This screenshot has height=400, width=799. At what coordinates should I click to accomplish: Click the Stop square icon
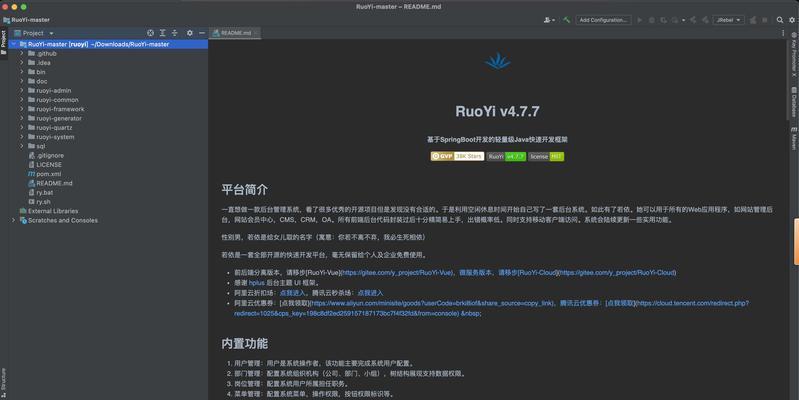pyautogui.click(x=765, y=20)
